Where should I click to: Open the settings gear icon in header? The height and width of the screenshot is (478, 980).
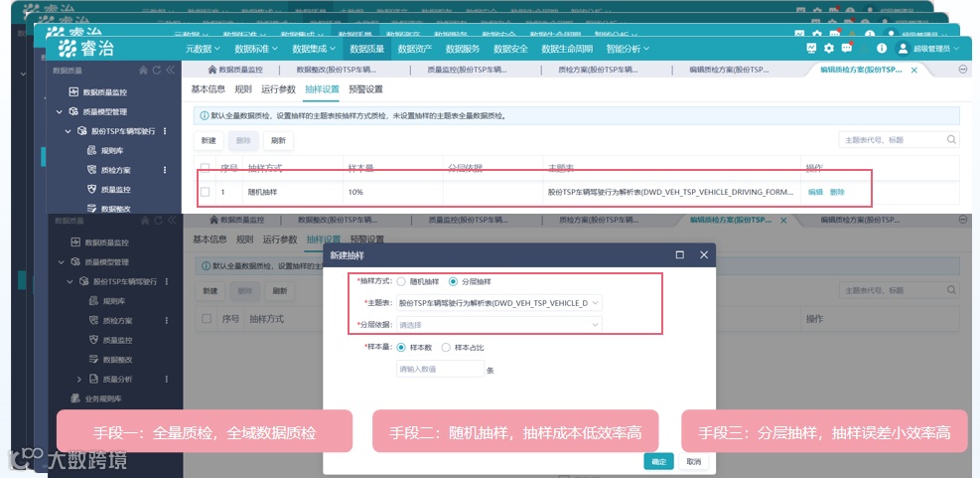pos(829,48)
